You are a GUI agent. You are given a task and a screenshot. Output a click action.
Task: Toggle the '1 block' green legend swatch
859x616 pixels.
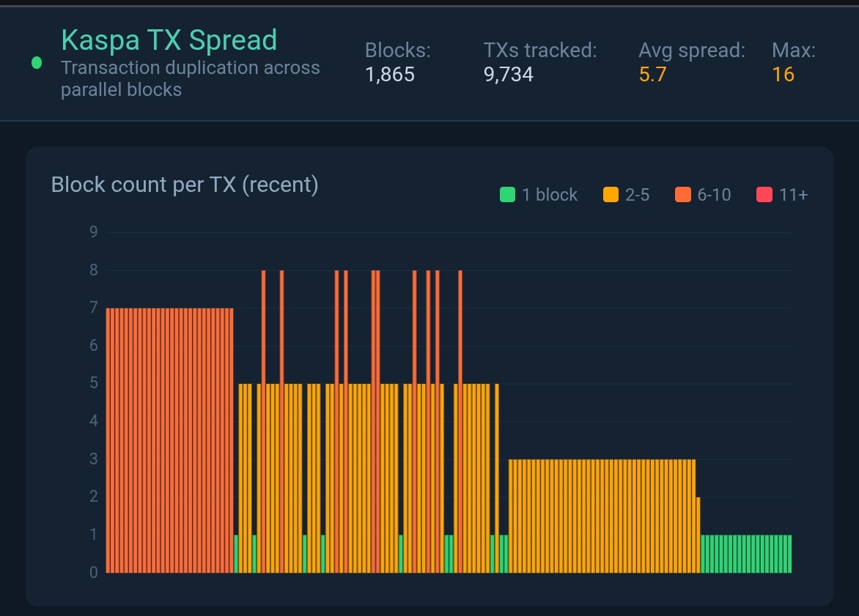(x=507, y=194)
